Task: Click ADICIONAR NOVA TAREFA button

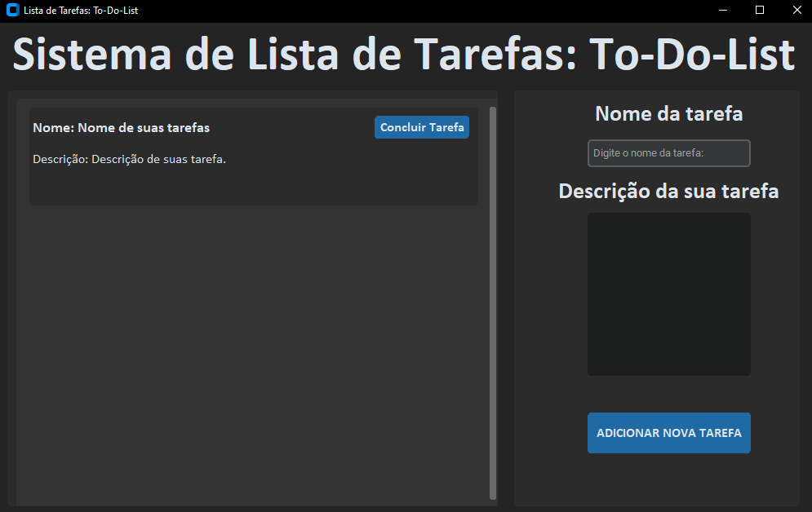Action: 668,433
